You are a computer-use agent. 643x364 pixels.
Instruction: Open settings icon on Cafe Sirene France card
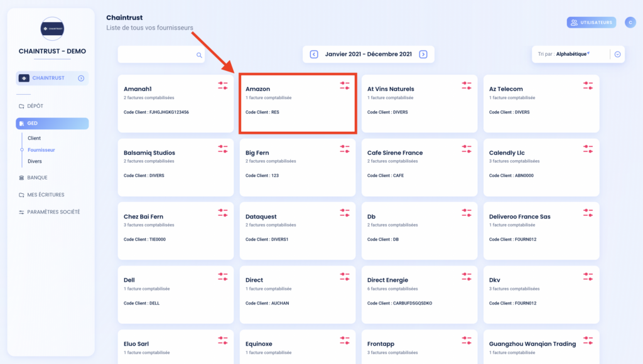coord(467,149)
